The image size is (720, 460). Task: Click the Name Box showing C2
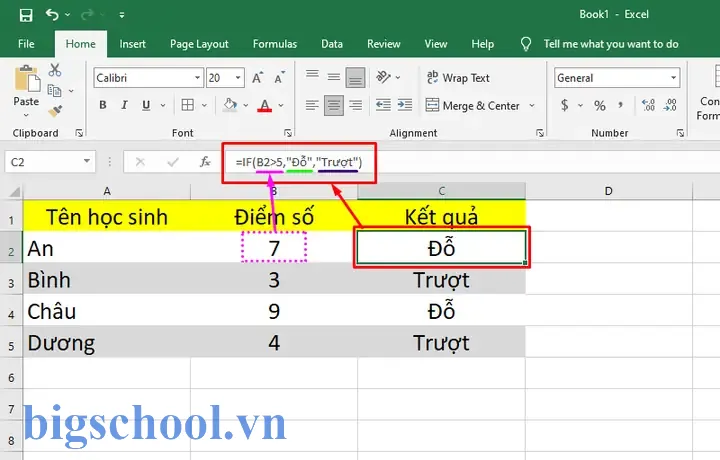[50, 162]
